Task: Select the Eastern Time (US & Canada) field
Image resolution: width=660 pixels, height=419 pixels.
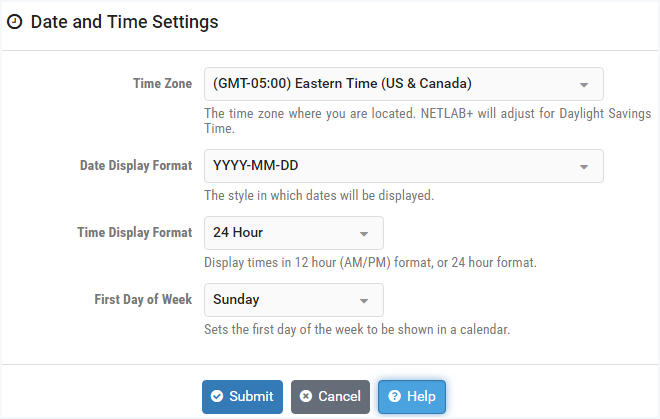Action: click(404, 84)
